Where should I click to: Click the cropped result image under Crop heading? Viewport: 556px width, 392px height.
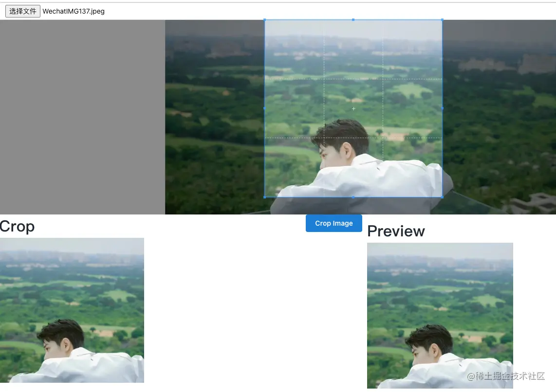point(72,310)
